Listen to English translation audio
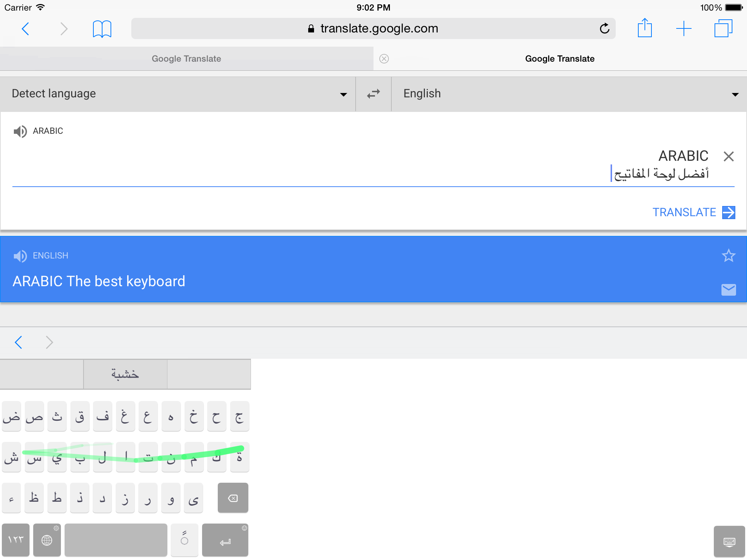This screenshot has width=747, height=560. point(20,256)
